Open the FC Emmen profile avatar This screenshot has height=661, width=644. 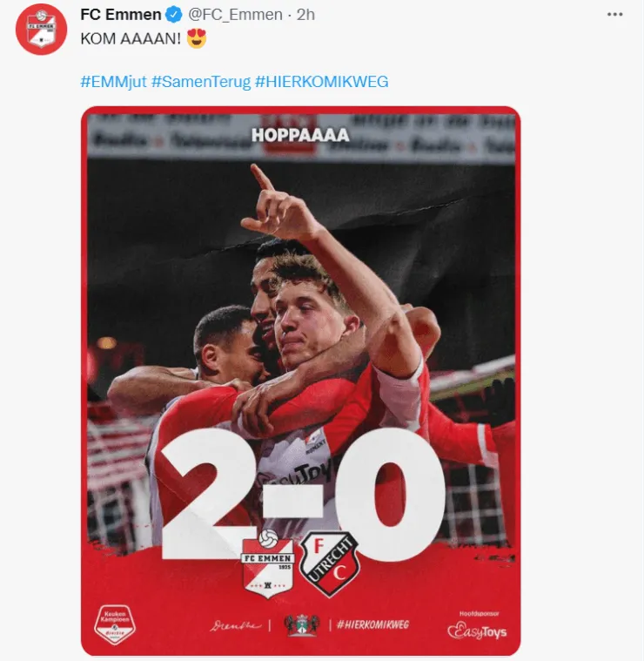41,30
